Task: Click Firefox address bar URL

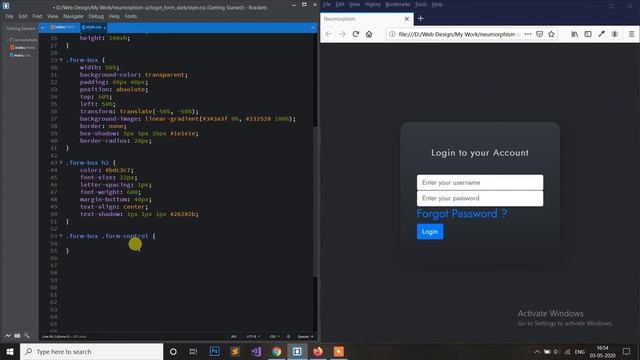Action: 458,34
